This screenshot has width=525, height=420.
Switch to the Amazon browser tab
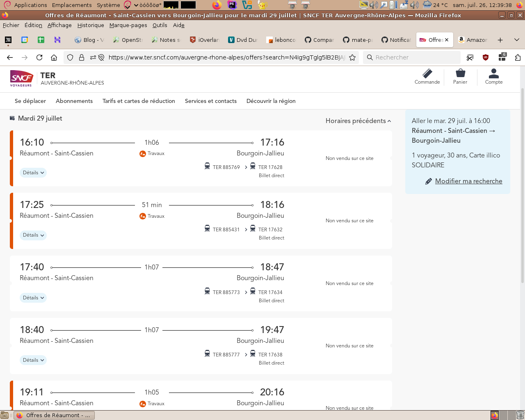click(x=472, y=40)
